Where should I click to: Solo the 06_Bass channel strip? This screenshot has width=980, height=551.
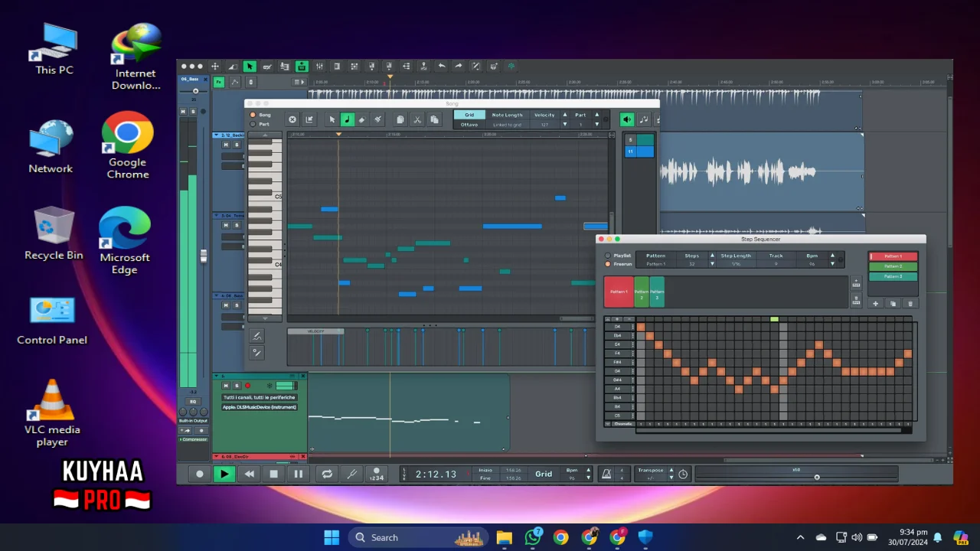click(x=193, y=112)
